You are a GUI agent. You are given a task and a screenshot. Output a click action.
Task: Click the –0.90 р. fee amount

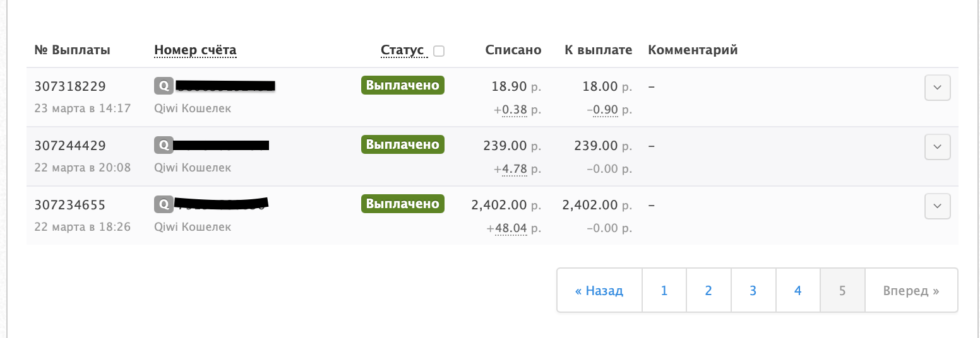609,109
